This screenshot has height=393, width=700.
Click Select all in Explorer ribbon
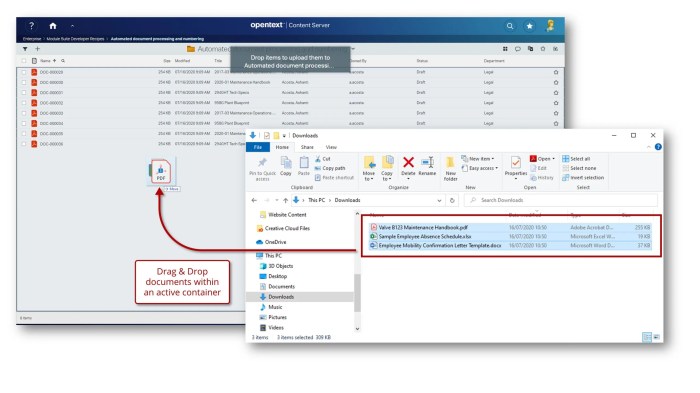[576, 159]
